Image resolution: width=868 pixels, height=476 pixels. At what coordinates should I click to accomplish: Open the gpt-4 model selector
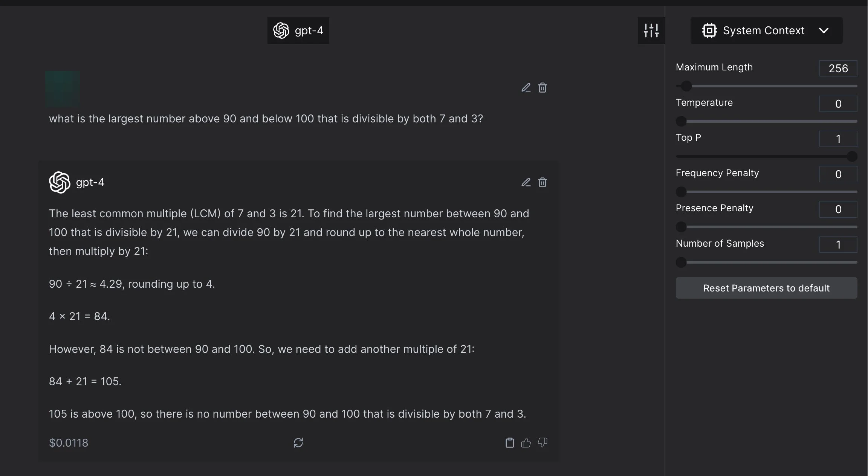(x=298, y=31)
